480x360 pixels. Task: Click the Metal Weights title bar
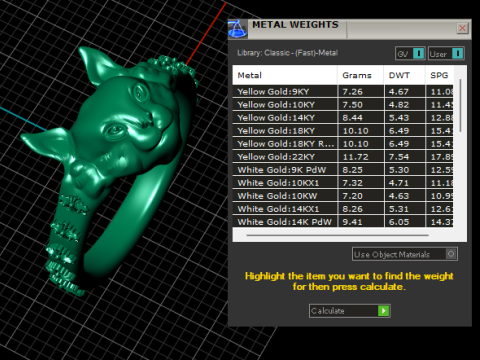(349, 29)
